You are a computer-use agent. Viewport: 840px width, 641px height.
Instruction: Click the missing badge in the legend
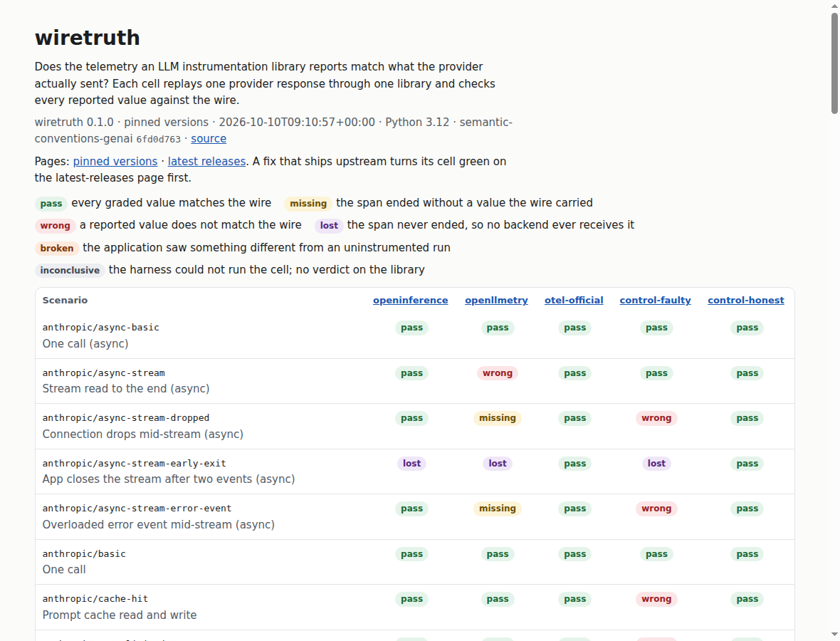click(308, 204)
